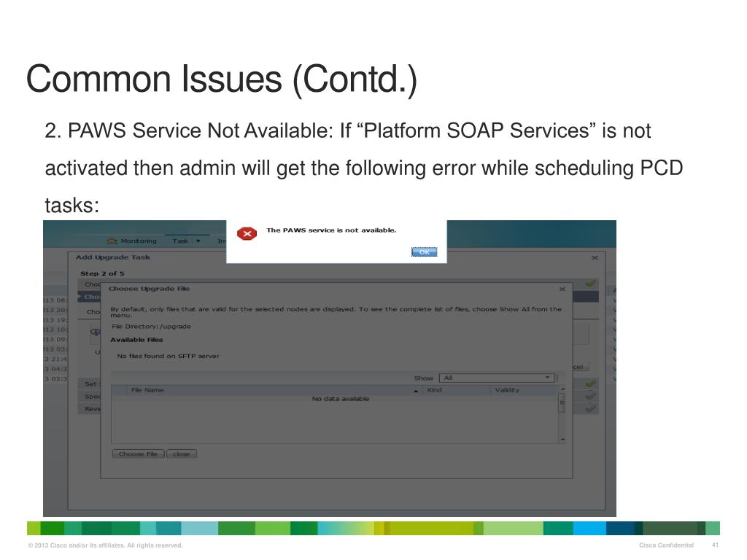
Task: Click OK in the PAWS error dialog
Action: (424, 252)
